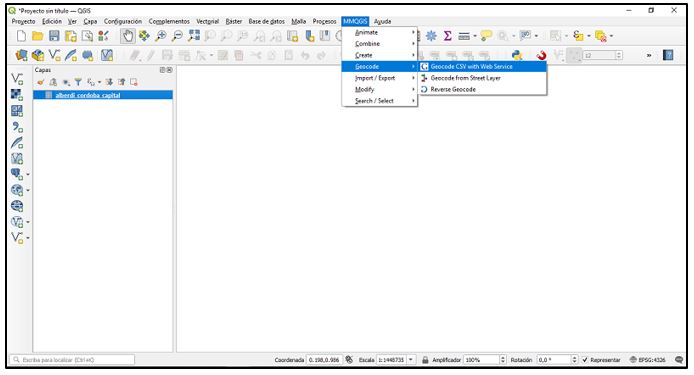
Task: Expand the Create submenu
Action: 380,55
